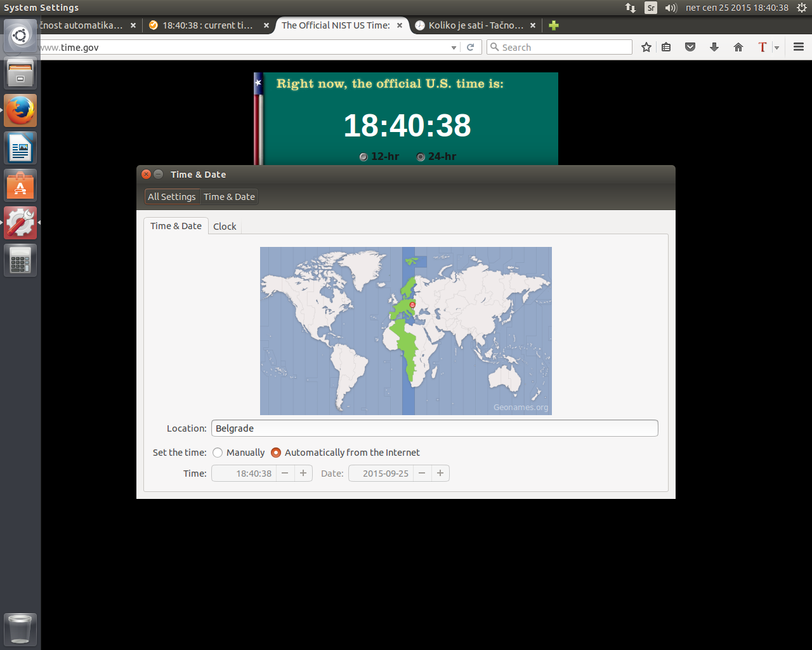Open the Firefox hamburger menu
Image resolution: width=812 pixels, height=650 pixels.
pyautogui.click(x=798, y=47)
